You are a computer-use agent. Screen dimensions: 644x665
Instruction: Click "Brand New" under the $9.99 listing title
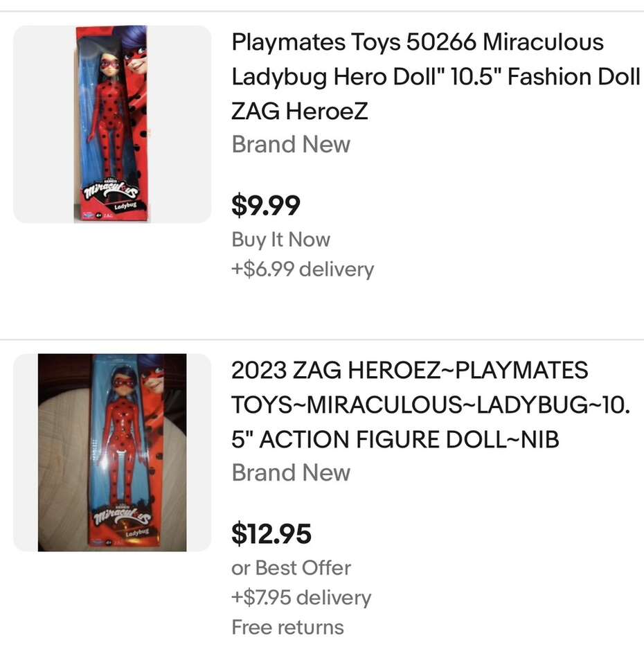291,145
